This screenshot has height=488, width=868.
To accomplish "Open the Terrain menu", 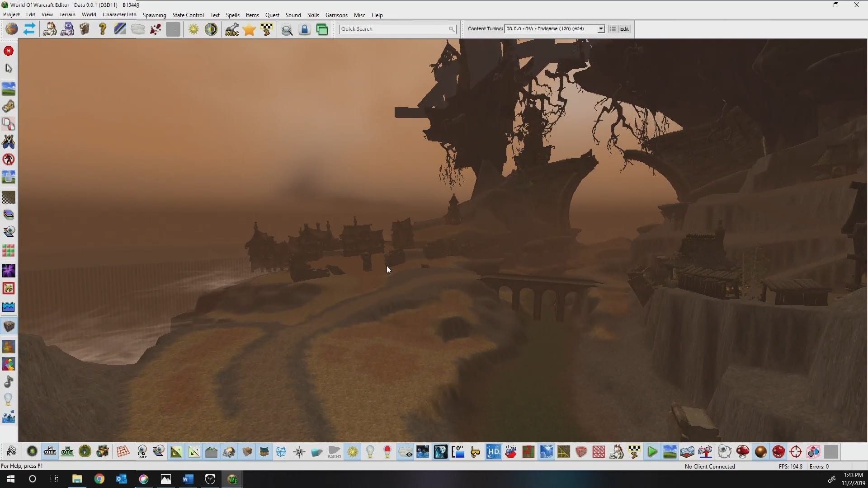I will click(x=67, y=15).
